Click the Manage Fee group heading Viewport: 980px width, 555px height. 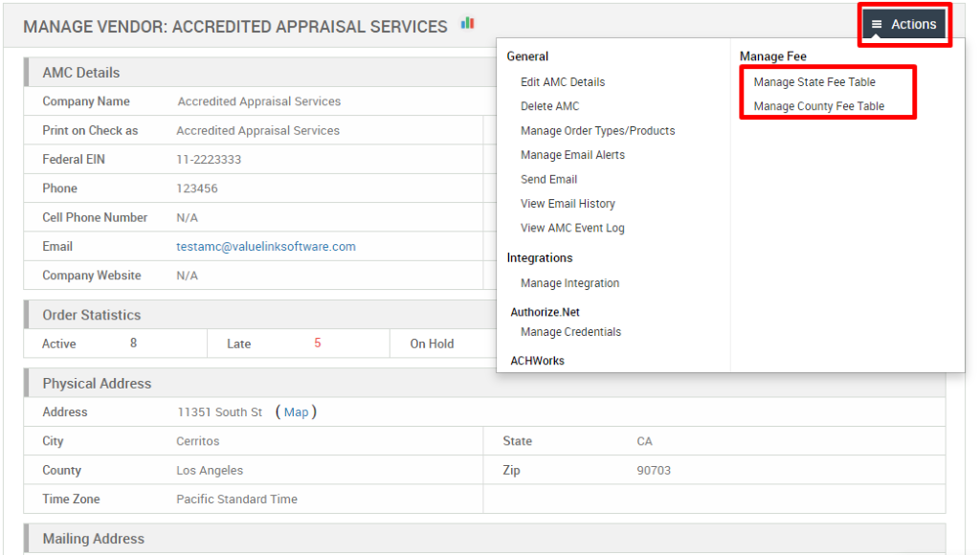point(773,56)
